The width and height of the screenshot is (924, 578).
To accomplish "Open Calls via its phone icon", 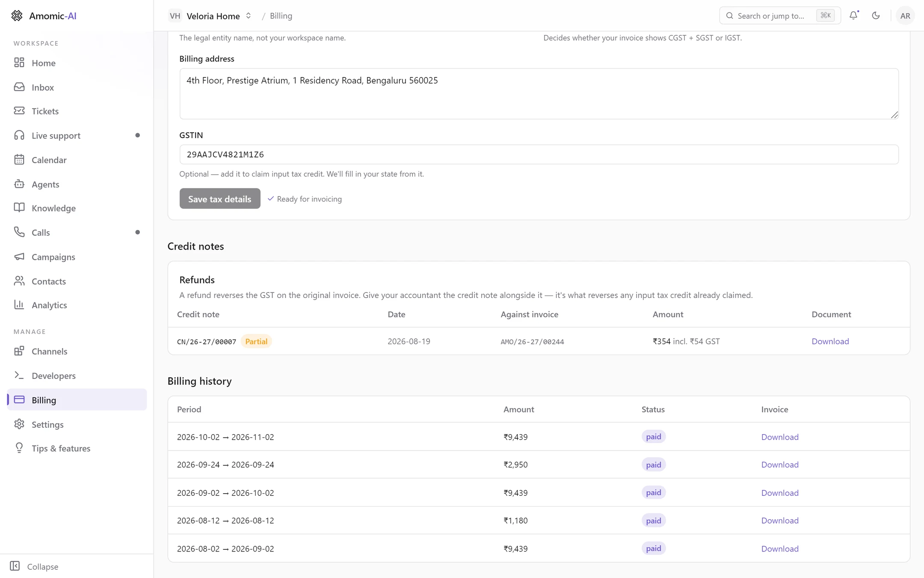I will pos(19,232).
